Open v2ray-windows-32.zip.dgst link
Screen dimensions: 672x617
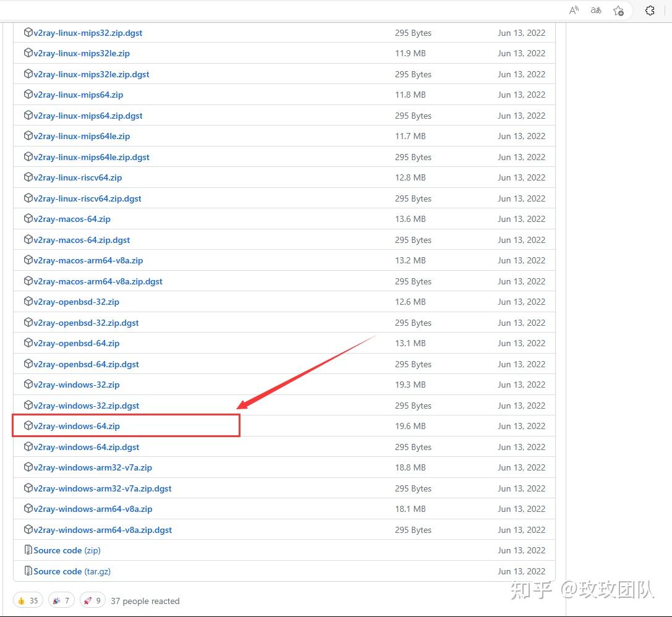[x=86, y=406]
